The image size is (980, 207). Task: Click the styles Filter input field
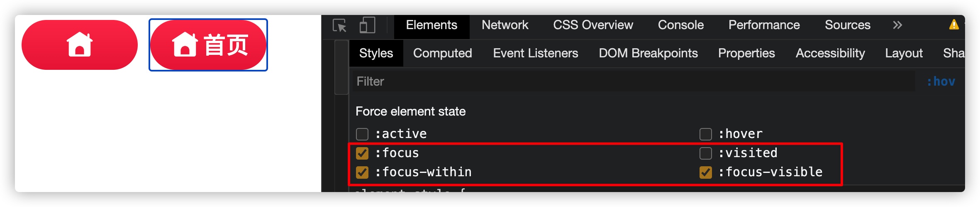point(634,81)
